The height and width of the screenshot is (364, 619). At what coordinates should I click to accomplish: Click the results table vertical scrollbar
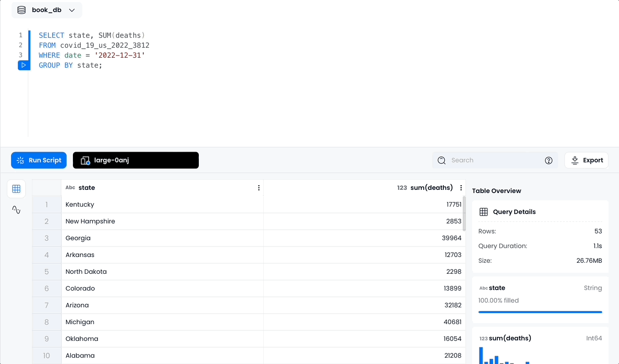point(464,213)
